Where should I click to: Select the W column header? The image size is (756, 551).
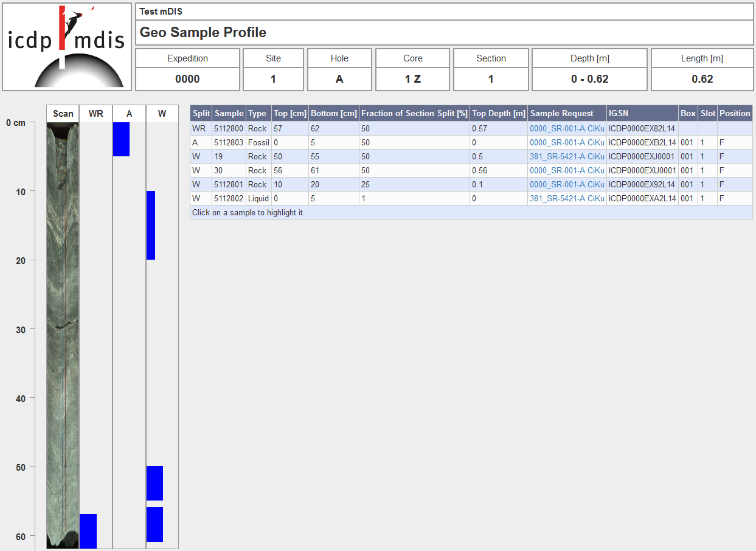(x=162, y=113)
